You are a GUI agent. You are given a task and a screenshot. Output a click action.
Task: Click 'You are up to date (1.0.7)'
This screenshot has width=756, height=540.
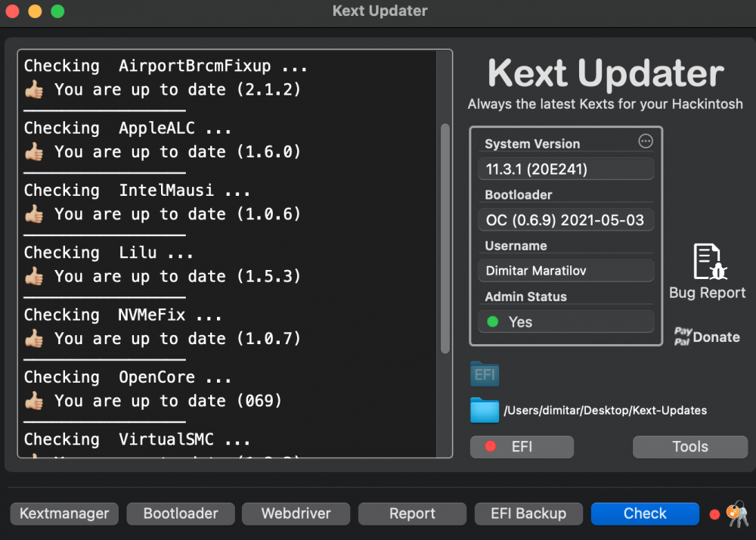pyautogui.click(x=178, y=338)
